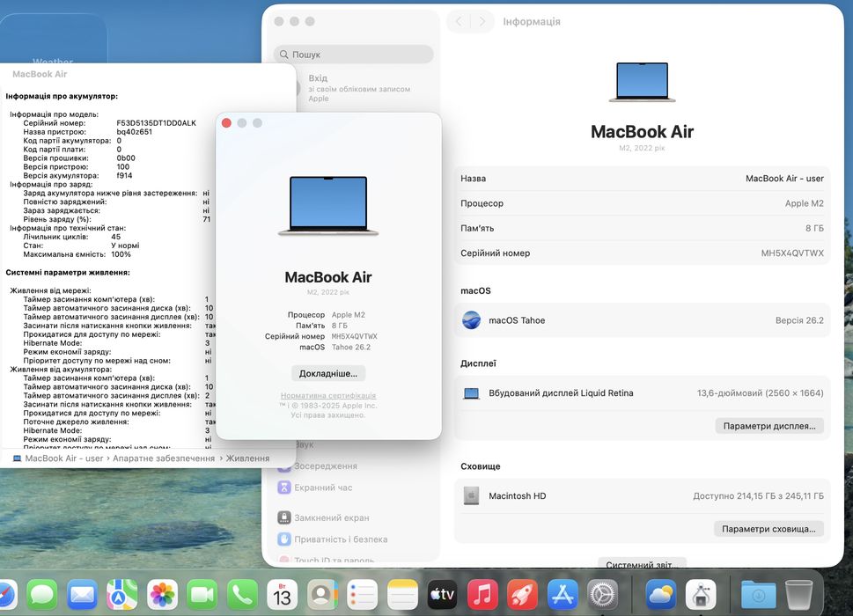Open Параметри сховища... button
Image resolution: width=853 pixels, height=616 pixels.
click(768, 529)
